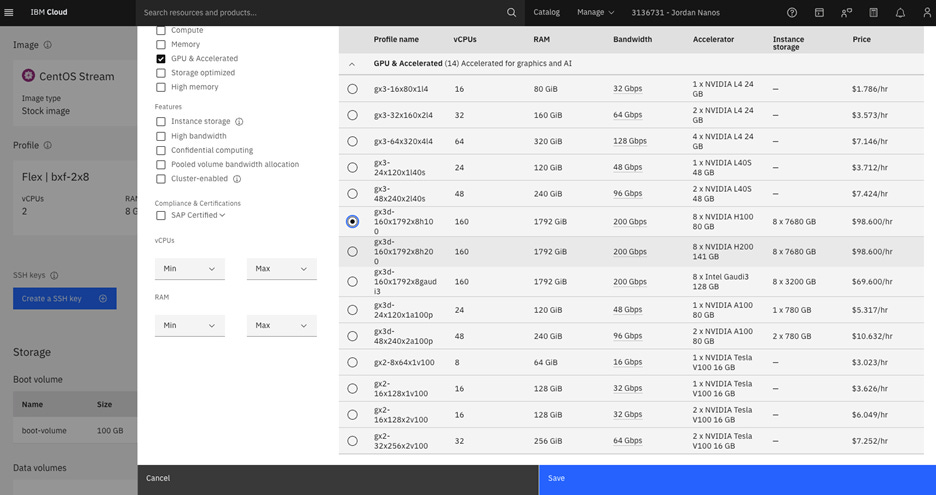Click Create a SSH key button
The height and width of the screenshot is (495, 936).
pos(64,299)
